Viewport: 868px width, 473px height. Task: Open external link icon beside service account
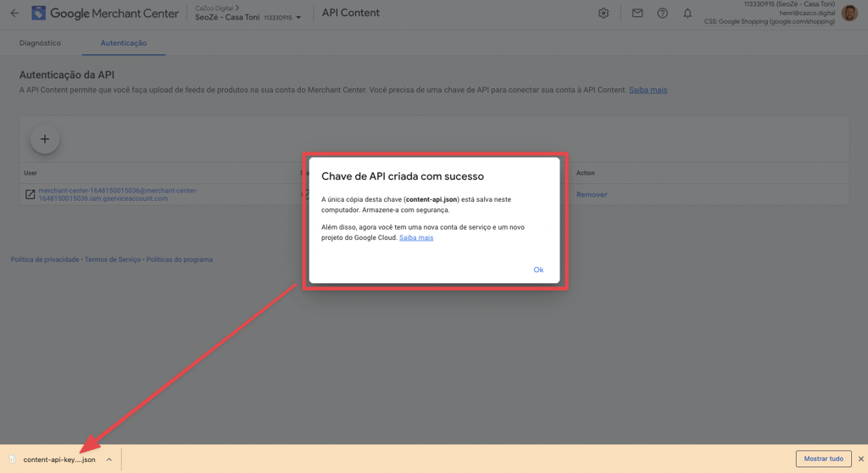click(30, 195)
